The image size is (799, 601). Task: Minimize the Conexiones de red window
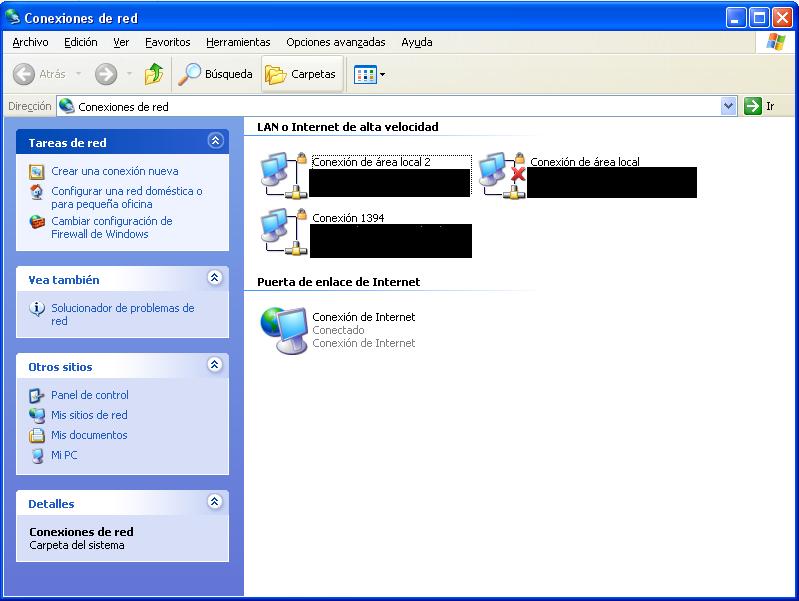click(735, 18)
